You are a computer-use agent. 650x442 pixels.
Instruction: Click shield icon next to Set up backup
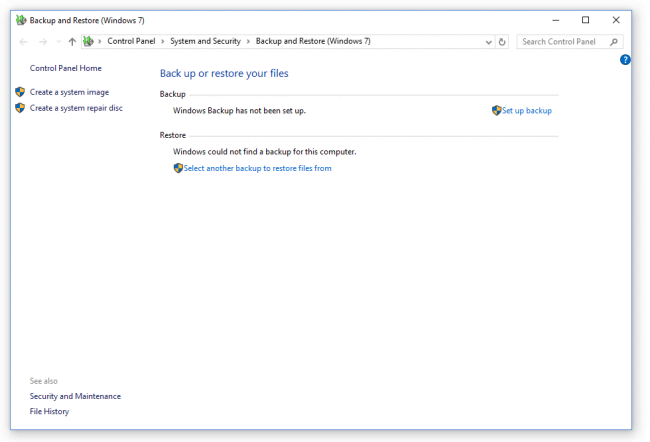(x=496, y=110)
